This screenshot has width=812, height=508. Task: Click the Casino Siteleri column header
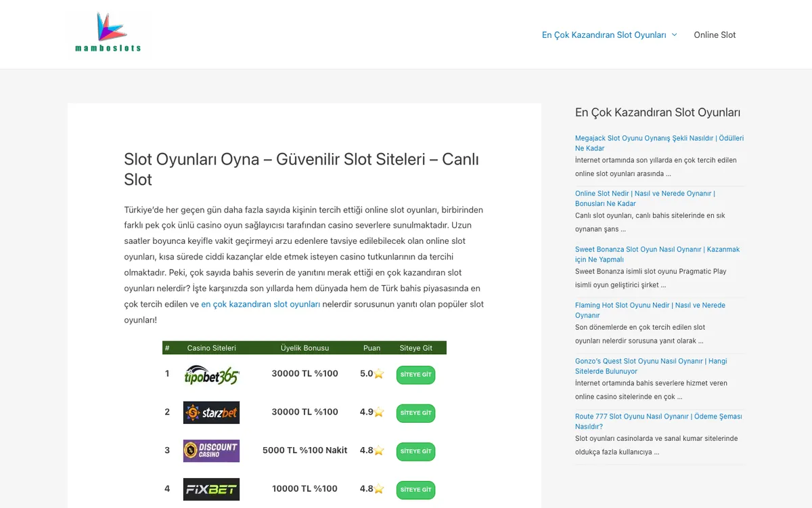(211, 347)
